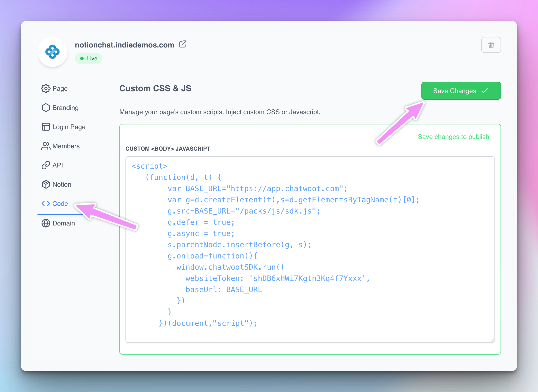The image size is (538, 392).
Task: Click the 'Save changes to publish' text
Action: (x=453, y=137)
